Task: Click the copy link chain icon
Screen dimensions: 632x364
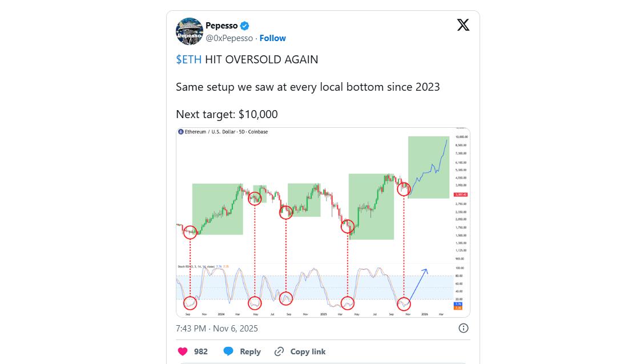Action: pos(279,351)
